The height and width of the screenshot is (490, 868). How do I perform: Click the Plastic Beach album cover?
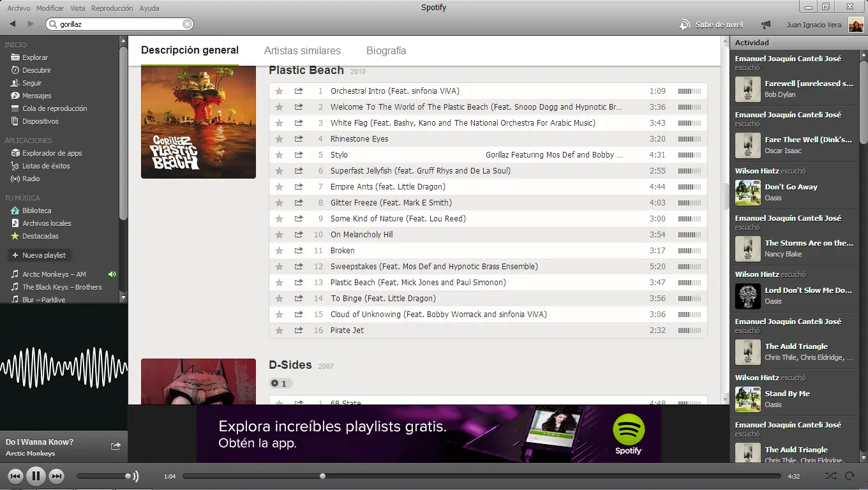[x=198, y=122]
